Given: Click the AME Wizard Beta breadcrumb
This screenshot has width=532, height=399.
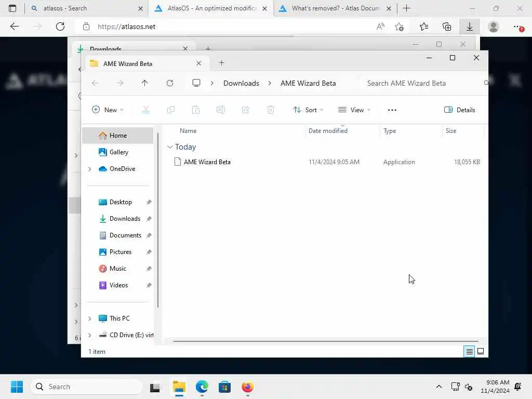Looking at the screenshot, I should click(x=308, y=84).
